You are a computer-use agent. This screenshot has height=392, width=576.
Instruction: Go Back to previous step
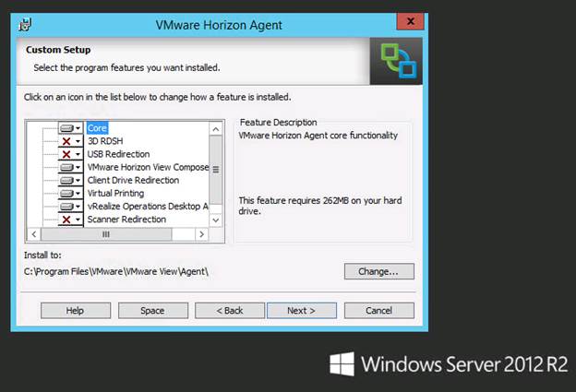[230, 311]
